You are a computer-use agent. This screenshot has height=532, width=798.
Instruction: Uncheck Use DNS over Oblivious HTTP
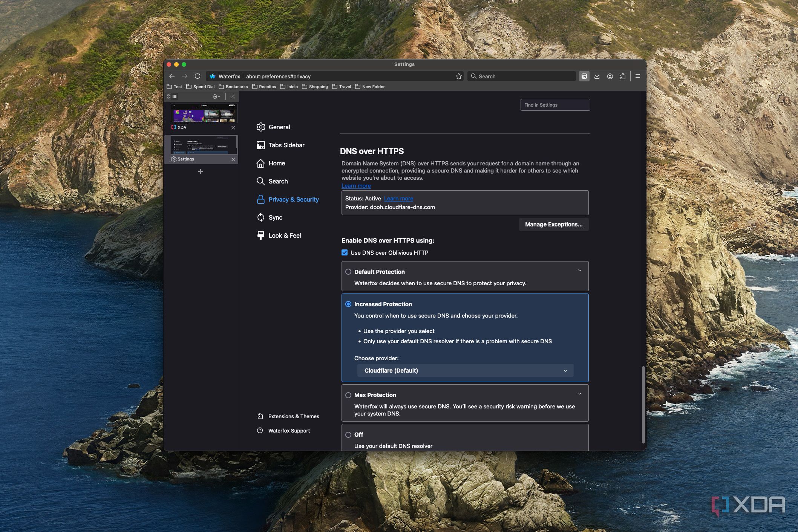[x=345, y=252]
